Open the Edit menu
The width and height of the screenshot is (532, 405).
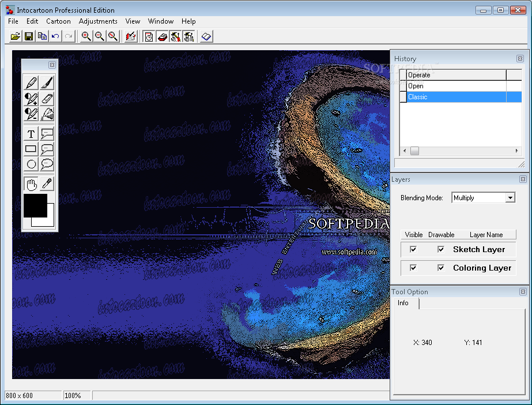point(32,21)
